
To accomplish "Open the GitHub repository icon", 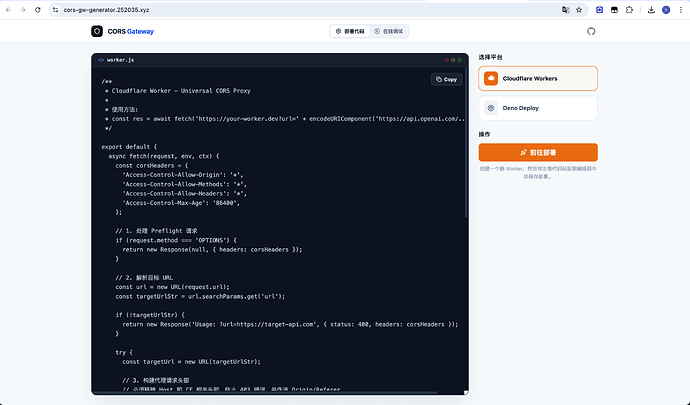I will 591,31.
